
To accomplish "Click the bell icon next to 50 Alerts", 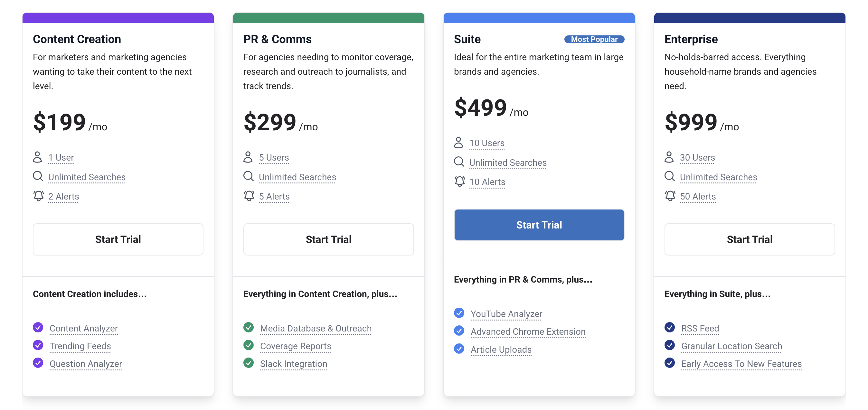I will click(670, 196).
